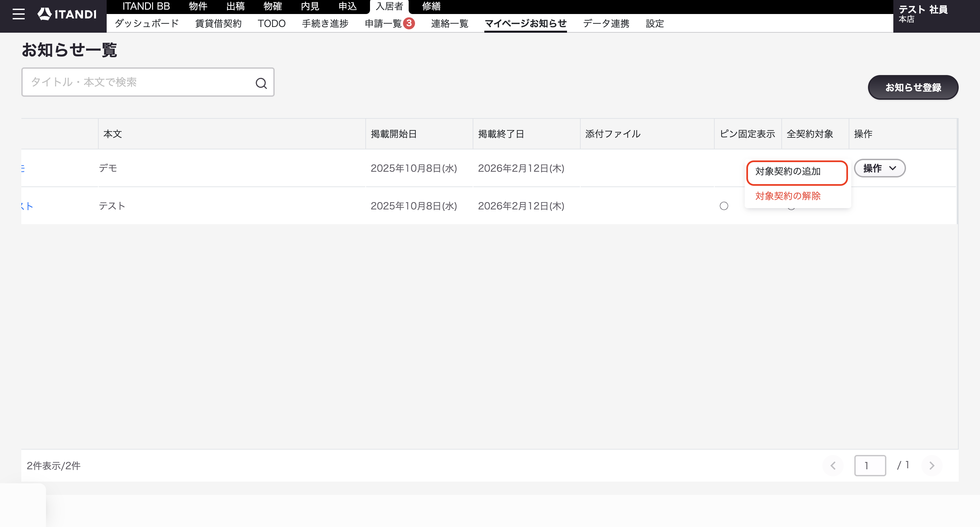Select 対象契約の追加 menu entry

point(797,172)
